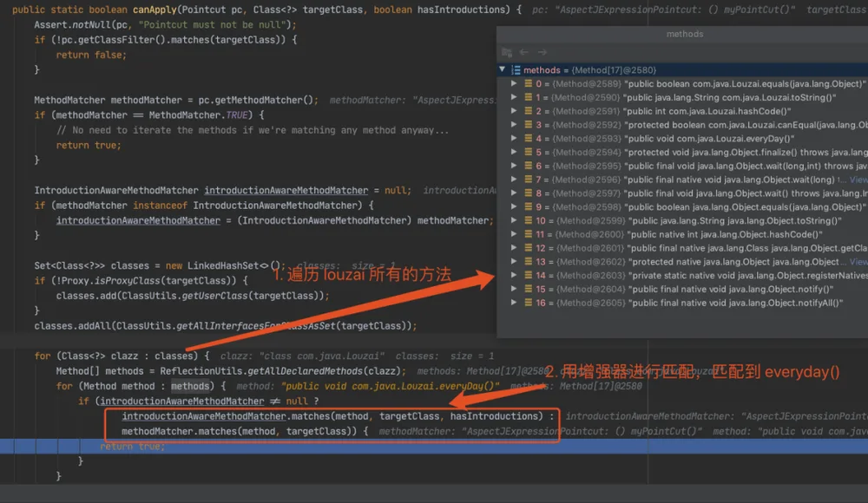Click the View link on element 13 row

point(858,262)
